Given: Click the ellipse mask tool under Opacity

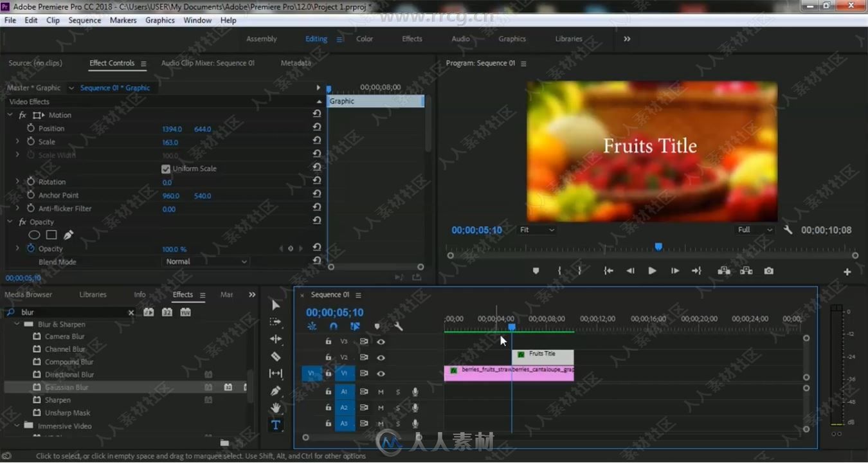Looking at the screenshot, I should (34, 235).
